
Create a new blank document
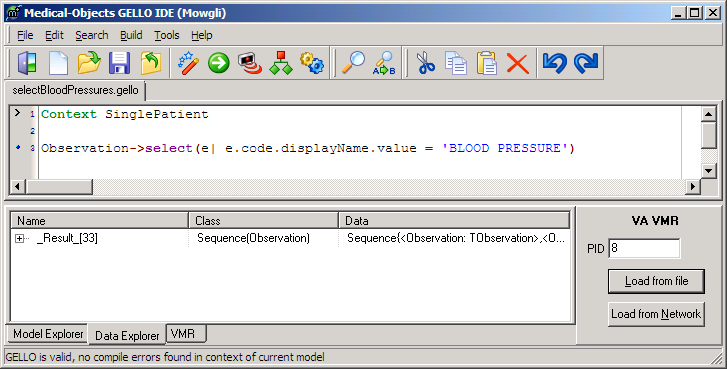tap(58, 63)
